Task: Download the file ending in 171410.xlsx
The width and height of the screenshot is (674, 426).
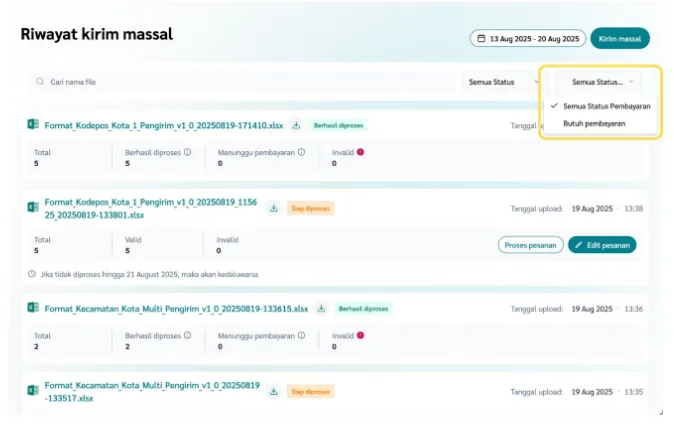Action: point(296,126)
